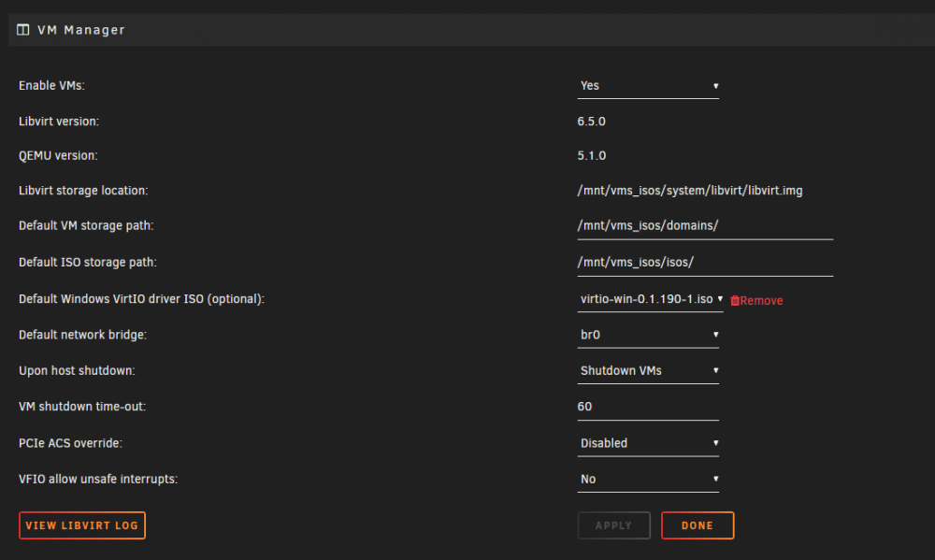Click the Default ISO storage path label
This screenshot has width=935, height=560.
(88, 263)
